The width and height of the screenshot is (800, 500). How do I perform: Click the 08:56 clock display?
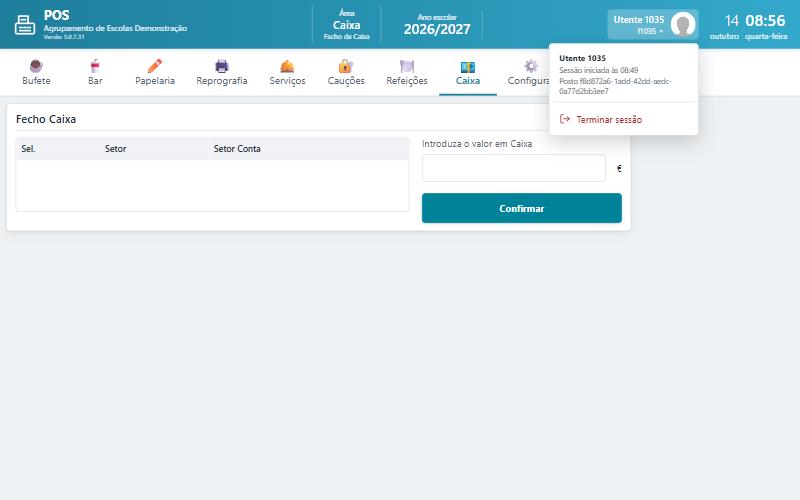pos(765,21)
